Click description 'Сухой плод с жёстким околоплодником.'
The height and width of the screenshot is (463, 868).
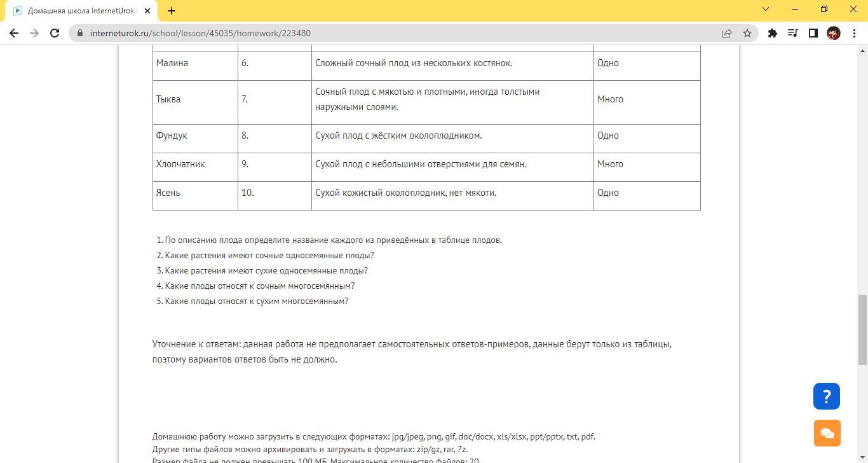pos(398,135)
